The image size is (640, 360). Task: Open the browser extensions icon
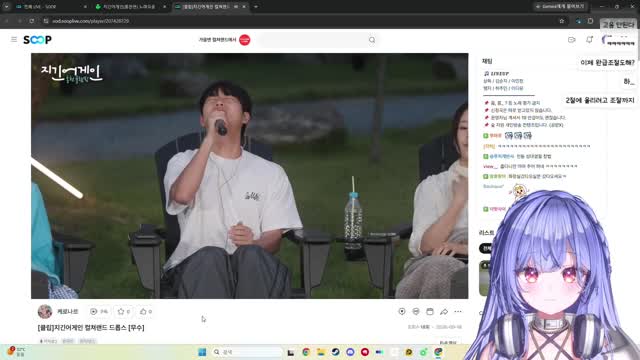coord(590,21)
